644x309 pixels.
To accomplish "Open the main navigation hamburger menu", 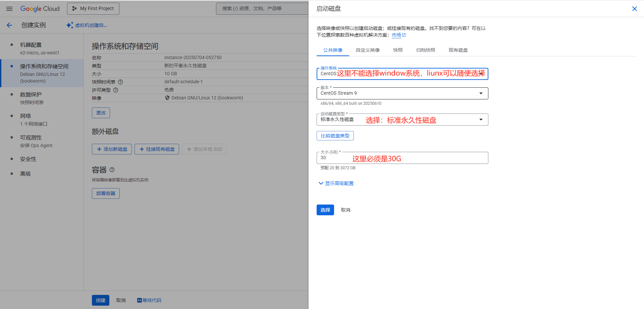I will 9,9.
